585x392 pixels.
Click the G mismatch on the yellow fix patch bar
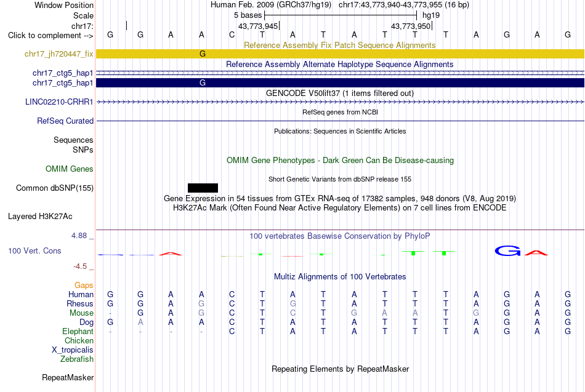(x=202, y=54)
